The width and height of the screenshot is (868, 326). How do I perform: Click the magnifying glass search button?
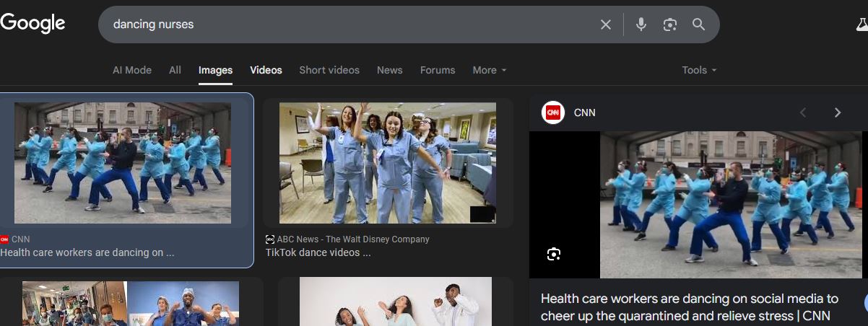coord(698,25)
